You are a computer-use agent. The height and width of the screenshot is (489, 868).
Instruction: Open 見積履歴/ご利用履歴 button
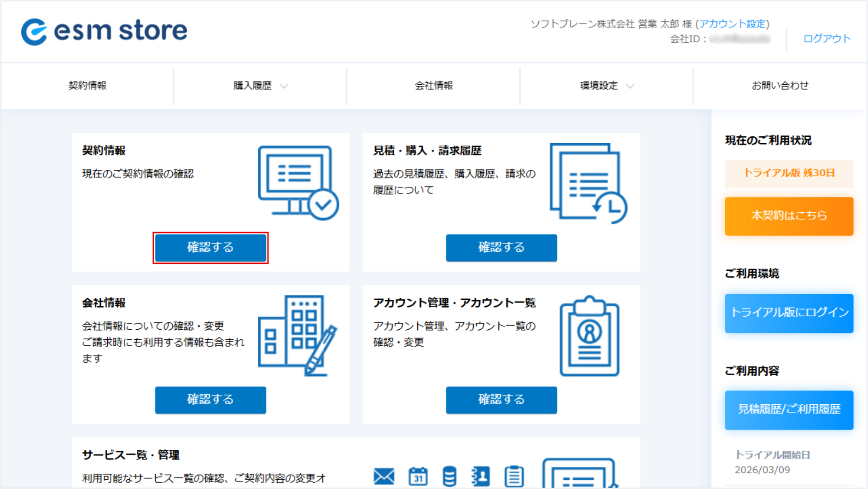789,410
